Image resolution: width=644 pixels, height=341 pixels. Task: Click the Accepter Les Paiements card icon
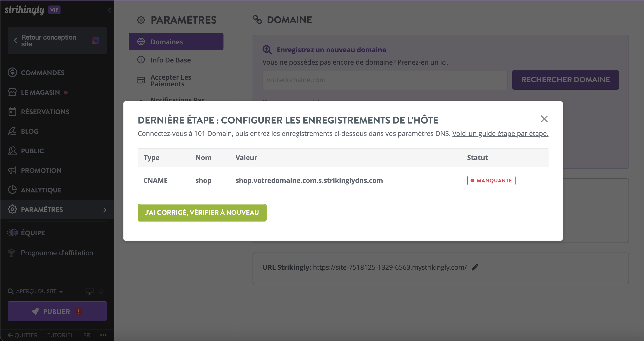(x=141, y=80)
